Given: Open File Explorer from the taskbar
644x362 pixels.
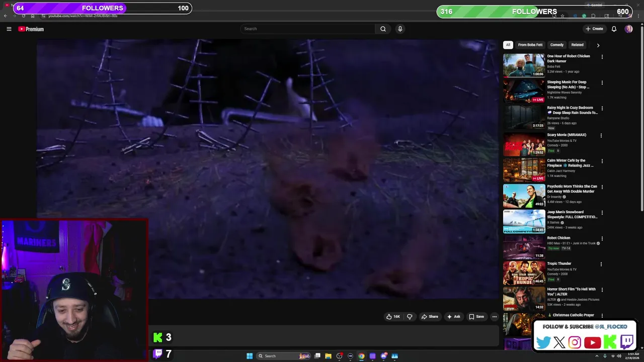Looking at the screenshot, I should tap(328, 356).
